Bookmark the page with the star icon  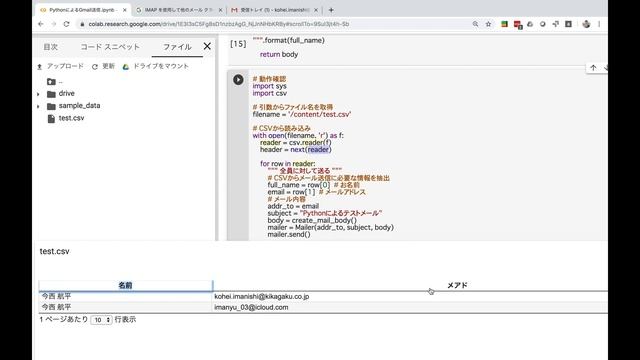(x=488, y=24)
